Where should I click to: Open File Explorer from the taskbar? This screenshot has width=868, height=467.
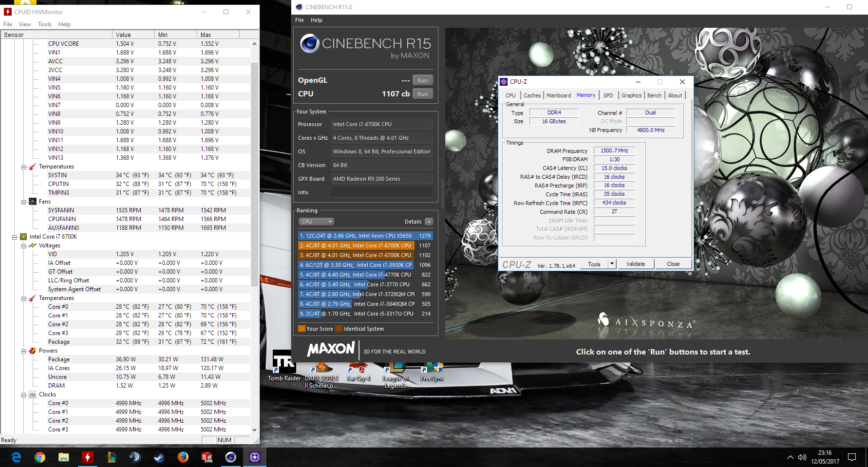(64, 457)
